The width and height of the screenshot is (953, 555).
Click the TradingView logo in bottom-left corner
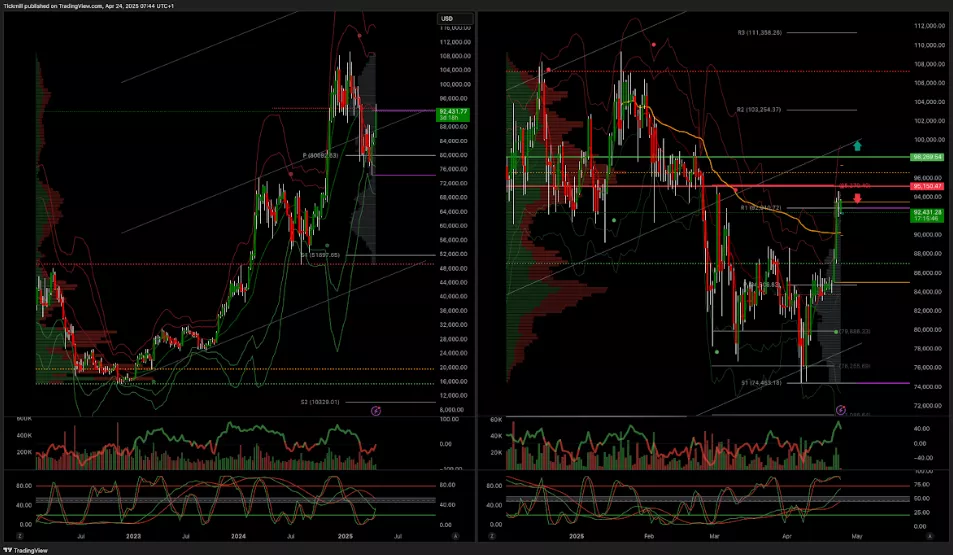(24, 548)
